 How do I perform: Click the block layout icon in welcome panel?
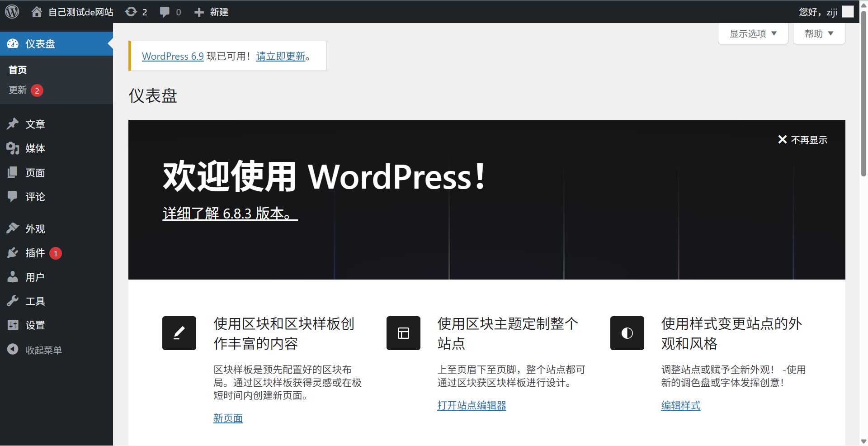coord(403,333)
